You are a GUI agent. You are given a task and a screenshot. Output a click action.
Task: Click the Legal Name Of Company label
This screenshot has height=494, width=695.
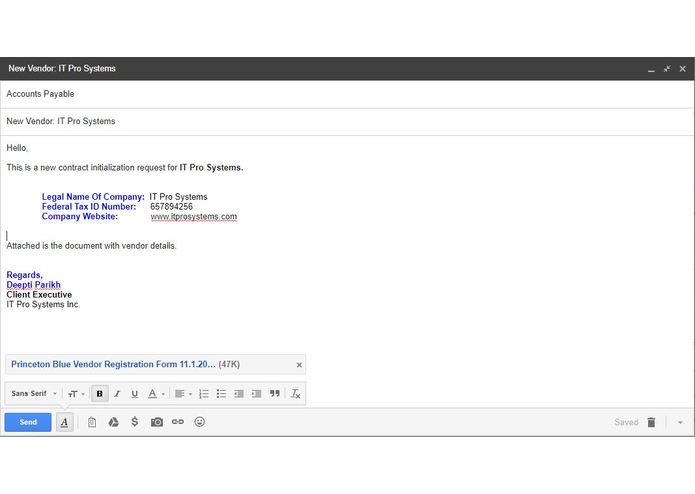[93, 197]
